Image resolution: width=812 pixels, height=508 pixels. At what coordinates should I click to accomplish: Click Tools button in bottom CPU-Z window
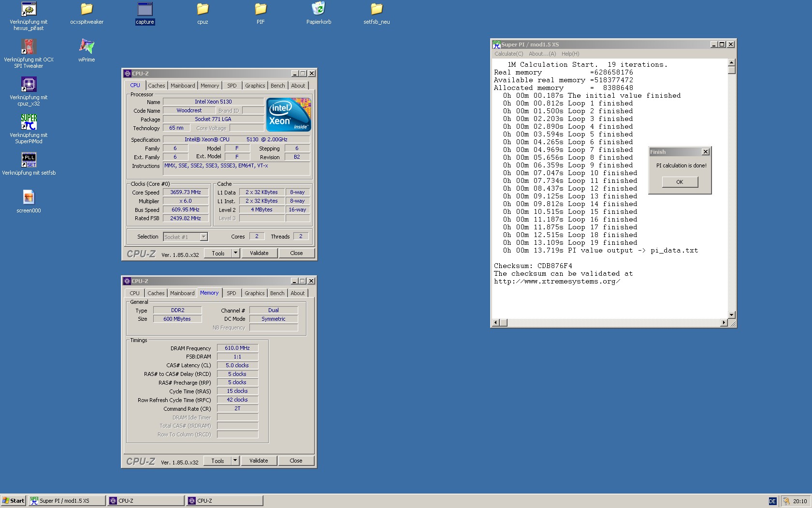217,461
